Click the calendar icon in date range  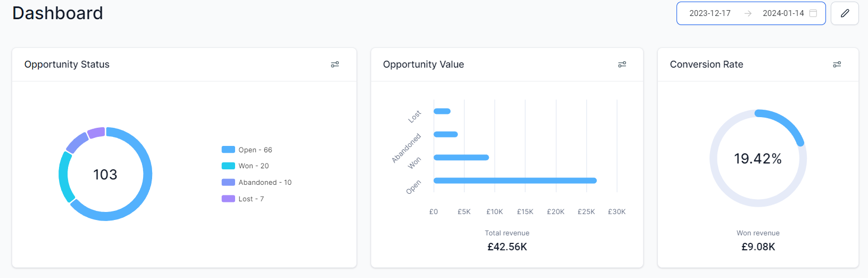click(813, 13)
